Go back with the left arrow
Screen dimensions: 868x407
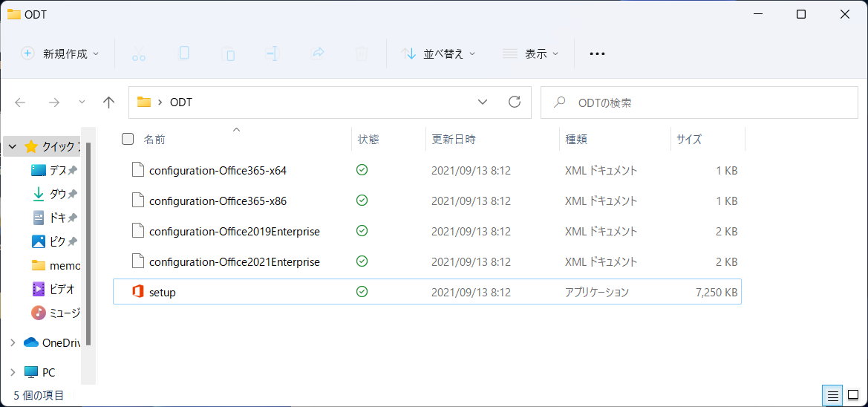click(x=21, y=102)
